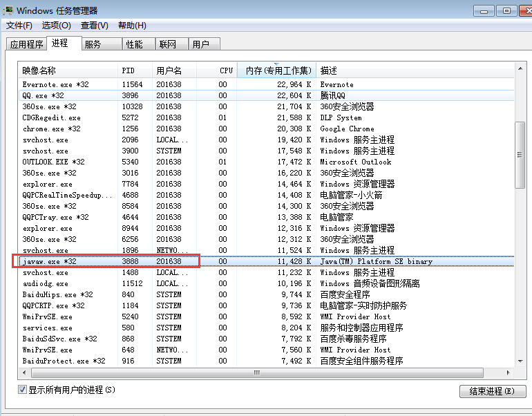Switch to the 用户 tab
The height and width of the screenshot is (416, 532).
205,44
